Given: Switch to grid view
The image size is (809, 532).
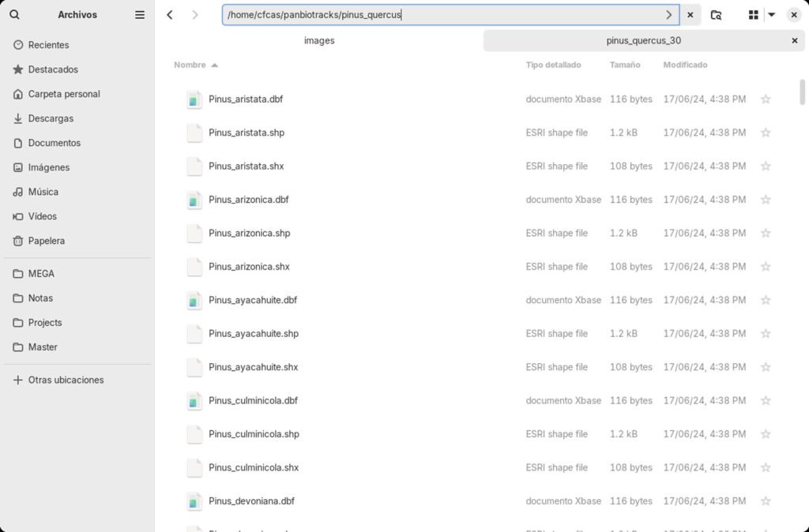Looking at the screenshot, I should point(753,15).
